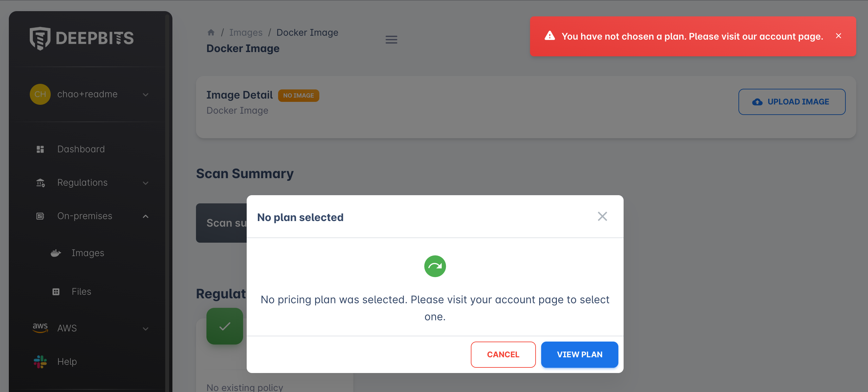Viewport: 868px width, 392px height.
Task: Click the home icon in breadcrumb
Action: tap(211, 32)
